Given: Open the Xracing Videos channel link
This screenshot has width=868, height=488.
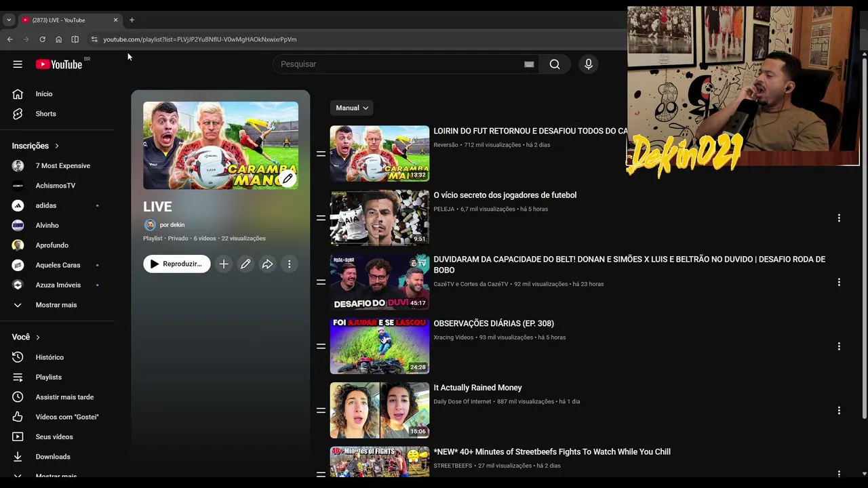Looking at the screenshot, I should [454, 338].
